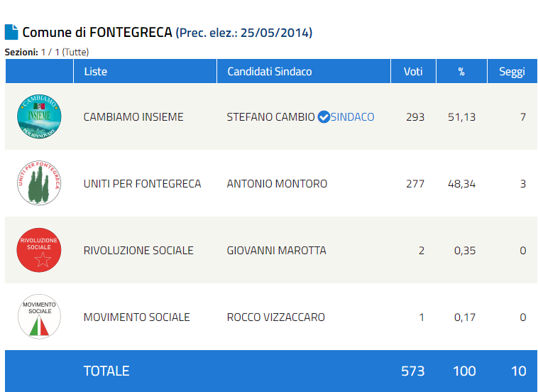This screenshot has width=538, height=392.
Task: Click the blue Sindaco checkmark badge
Action: point(324,116)
